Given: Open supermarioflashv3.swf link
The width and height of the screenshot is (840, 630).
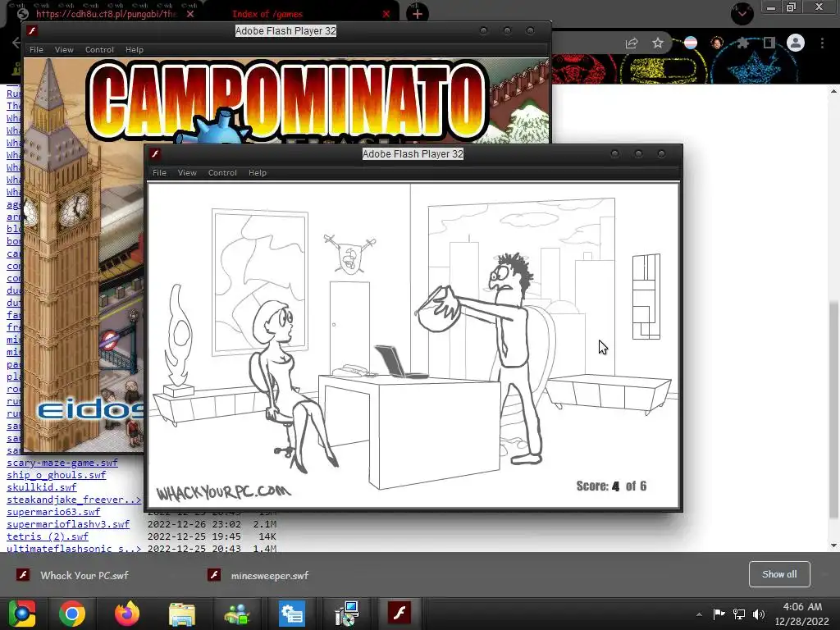Looking at the screenshot, I should [x=68, y=524].
